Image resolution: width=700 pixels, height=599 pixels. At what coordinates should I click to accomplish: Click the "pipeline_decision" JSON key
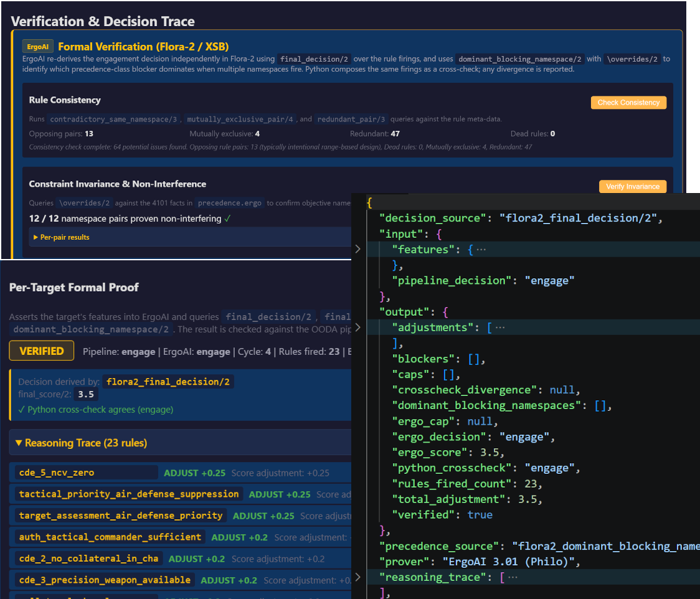coord(452,280)
